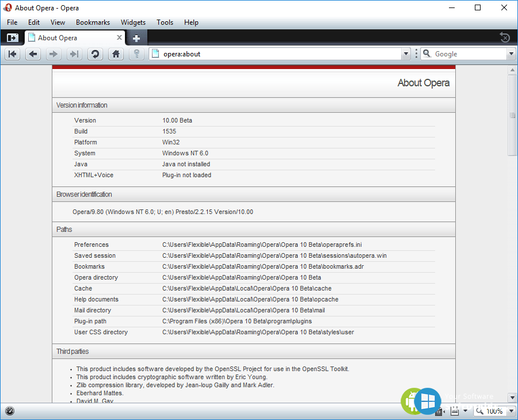Open the View menu

click(x=58, y=22)
